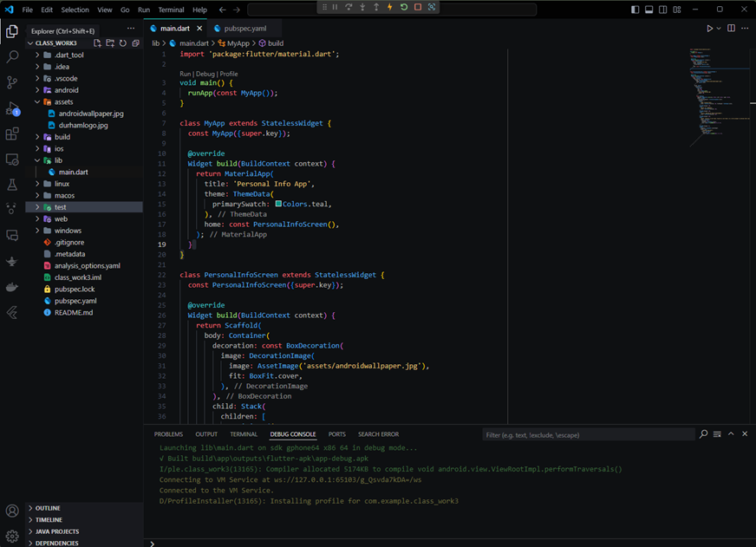
Task: Open the Flutter sidebar icon
Action: click(x=12, y=313)
